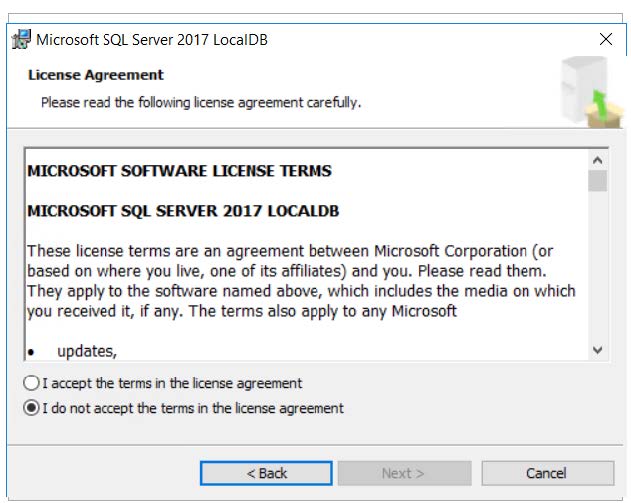Click the "Microsoft SQL Server 2017 LocalDB" window title
This screenshot has width=631, height=503.
pos(152,41)
